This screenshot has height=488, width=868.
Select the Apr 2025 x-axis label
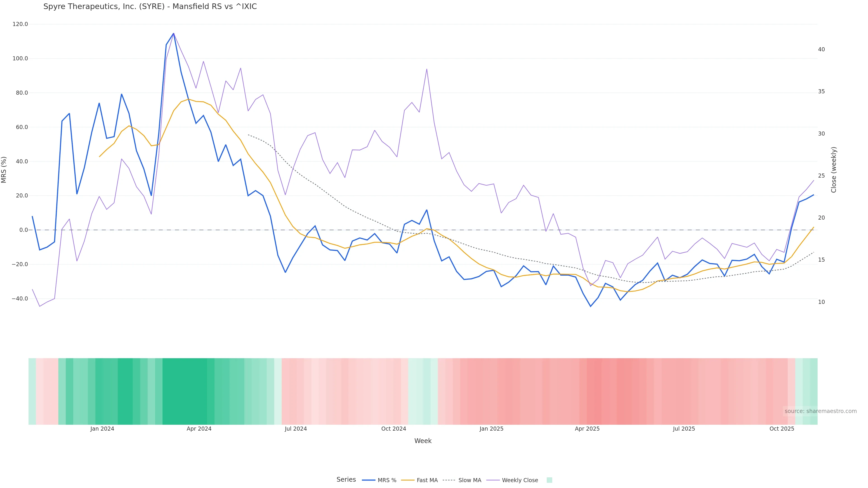[587, 429]
